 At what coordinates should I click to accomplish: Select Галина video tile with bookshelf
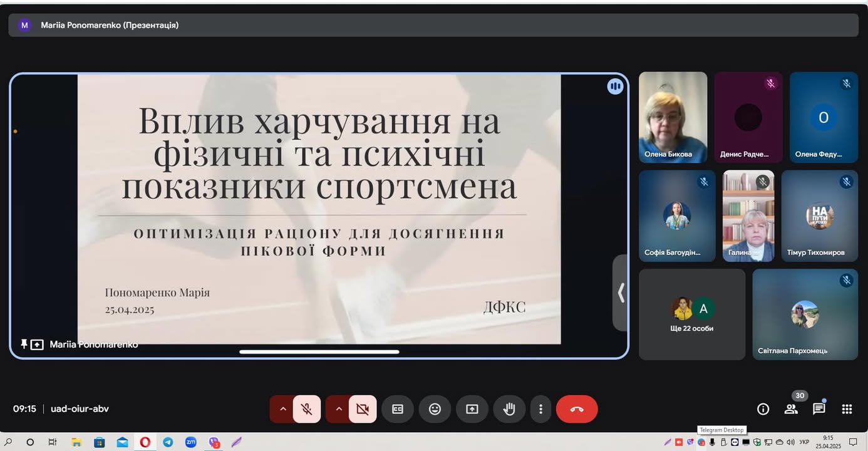pyautogui.click(x=748, y=216)
